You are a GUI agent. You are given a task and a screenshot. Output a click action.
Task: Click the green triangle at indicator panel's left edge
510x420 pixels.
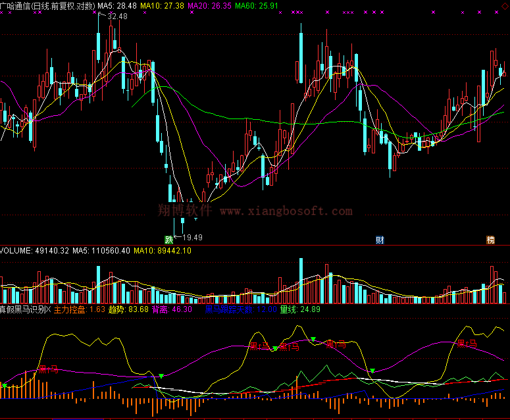pyautogui.click(x=5, y=385)
